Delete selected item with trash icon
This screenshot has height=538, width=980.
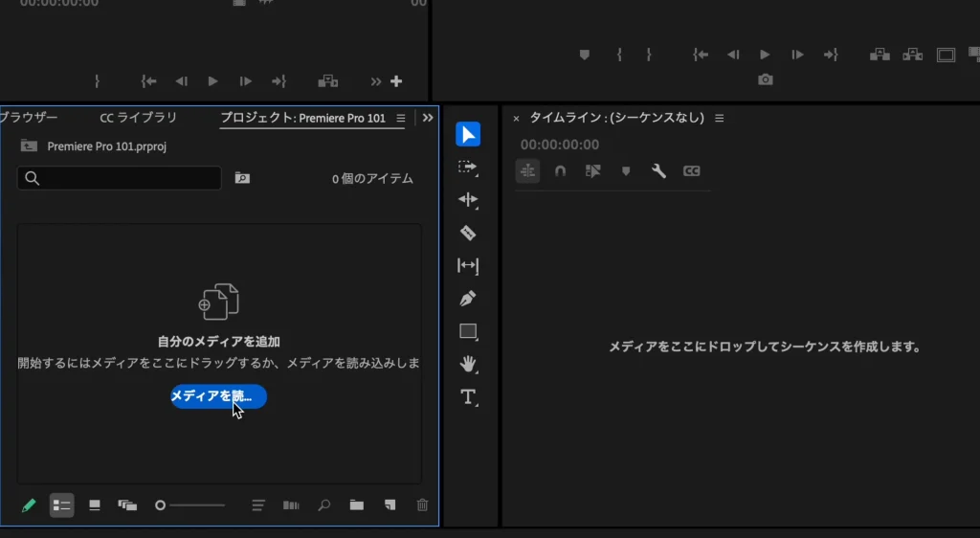pyautogui.click(x=422, y=504)
